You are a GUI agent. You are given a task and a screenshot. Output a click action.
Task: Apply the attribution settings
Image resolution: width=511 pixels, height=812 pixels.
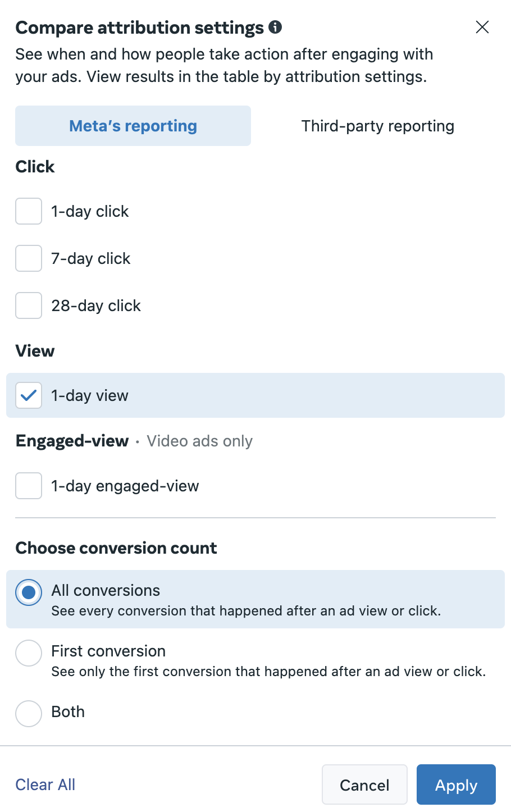[456, 784]
